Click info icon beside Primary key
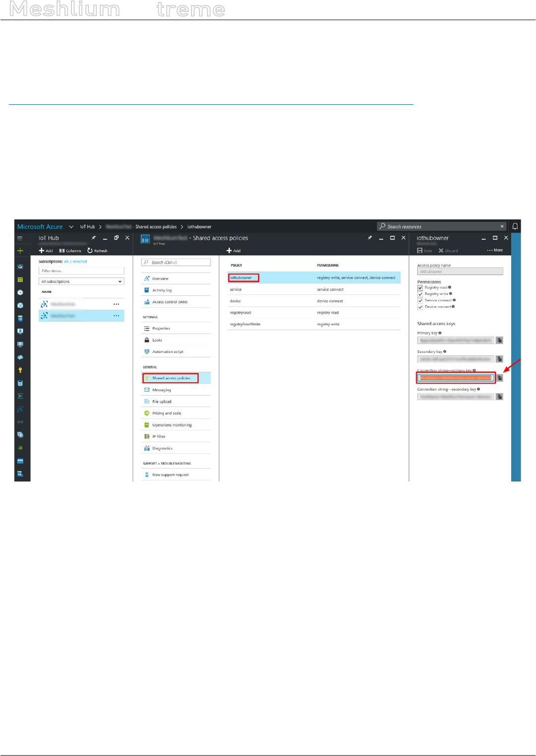Viewport: 536px width, 756px height. (440, 333)
